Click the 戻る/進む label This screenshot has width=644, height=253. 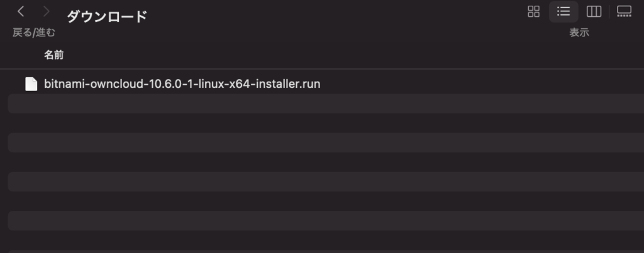coord(34,33)
